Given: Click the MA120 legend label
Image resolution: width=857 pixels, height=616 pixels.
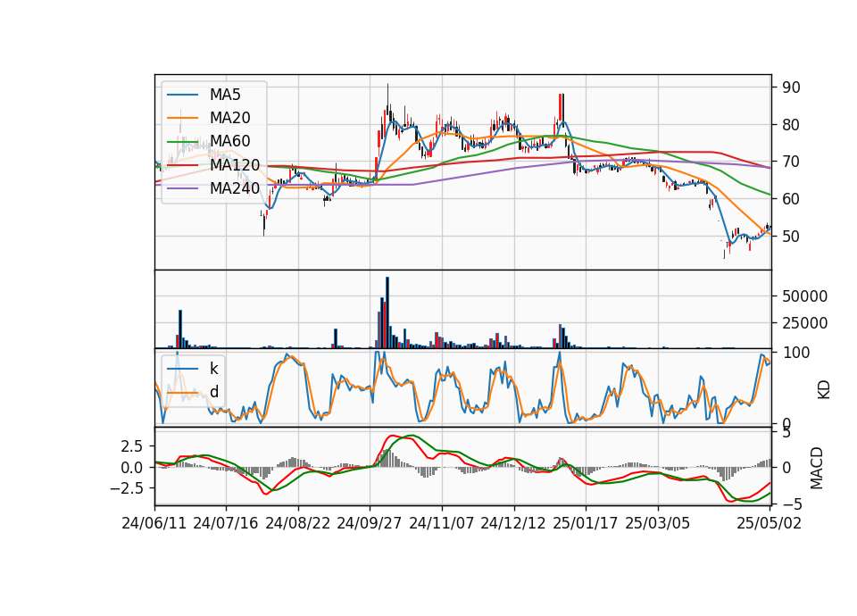Looking at the screenshot, I should click(x=235, y=164).
